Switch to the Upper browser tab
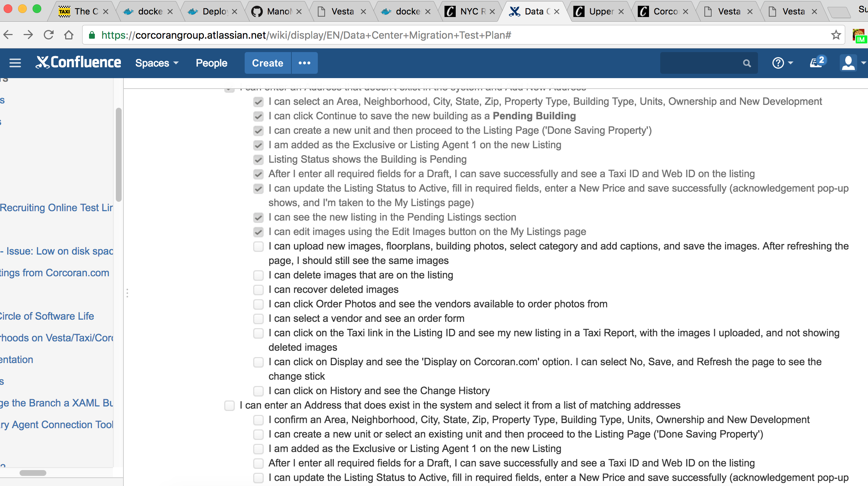 (x=599, y=12)
